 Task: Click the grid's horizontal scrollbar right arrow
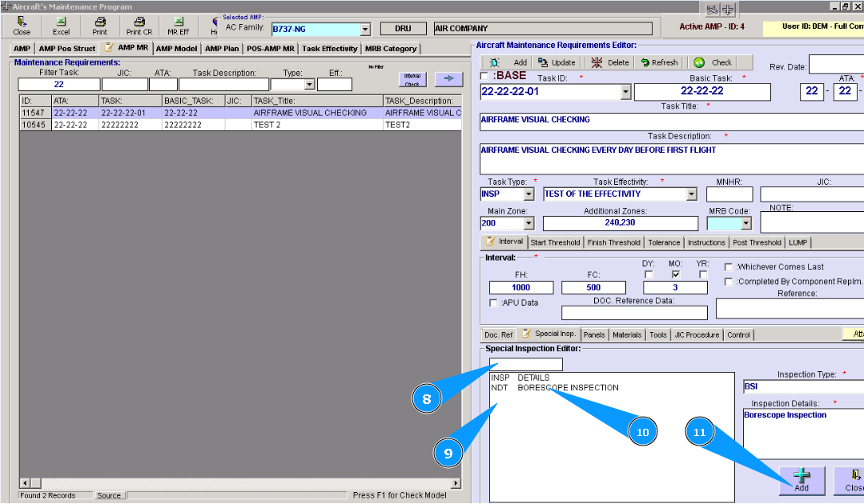tap(456, 484)
